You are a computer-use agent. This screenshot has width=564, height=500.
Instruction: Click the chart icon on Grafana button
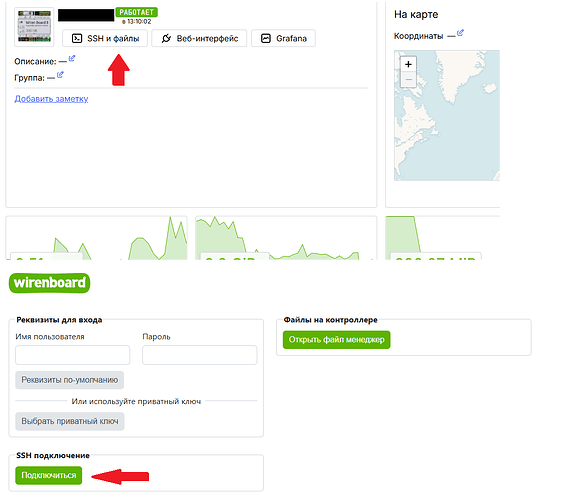(x=265, y=38)
